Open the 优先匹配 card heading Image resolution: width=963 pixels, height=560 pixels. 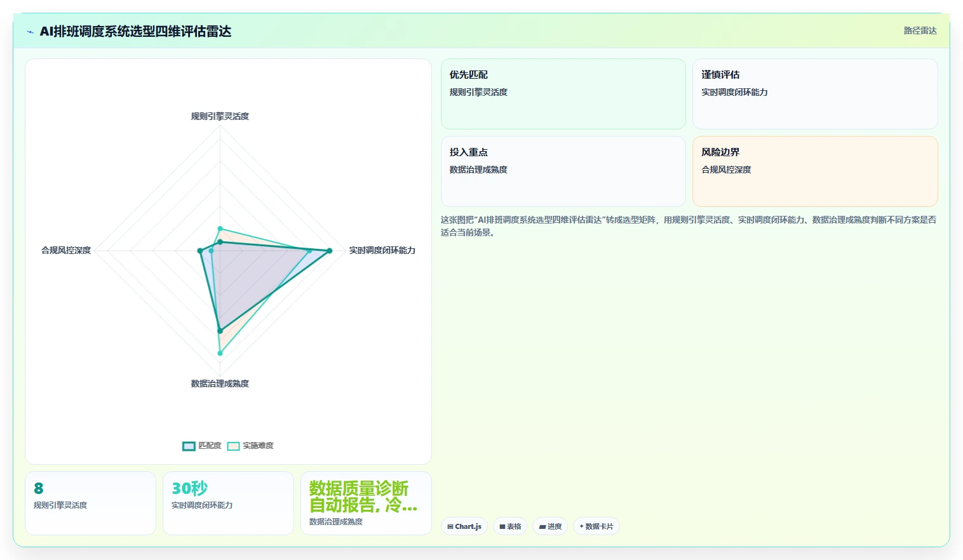pos(469,75)
